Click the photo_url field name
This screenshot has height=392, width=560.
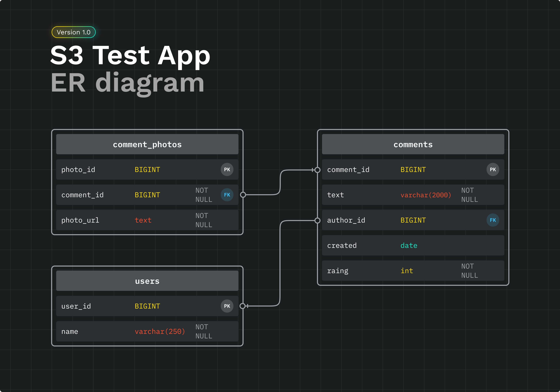(80, 220)
